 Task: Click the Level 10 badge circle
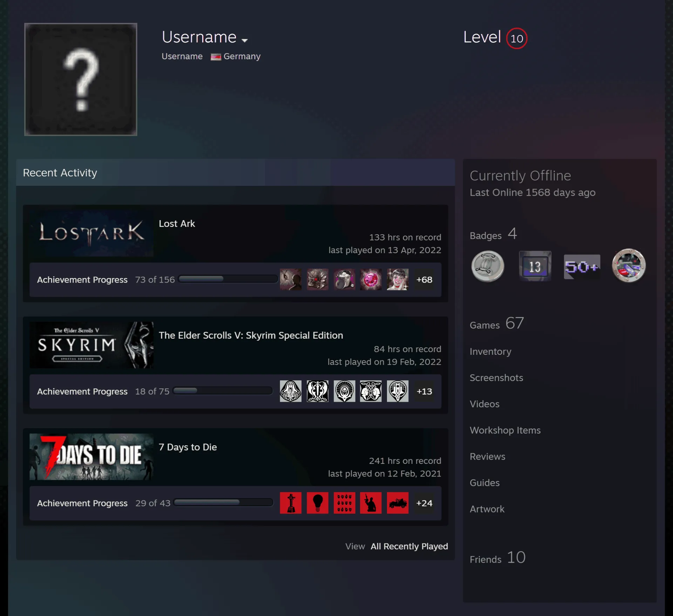click(517, 38)
